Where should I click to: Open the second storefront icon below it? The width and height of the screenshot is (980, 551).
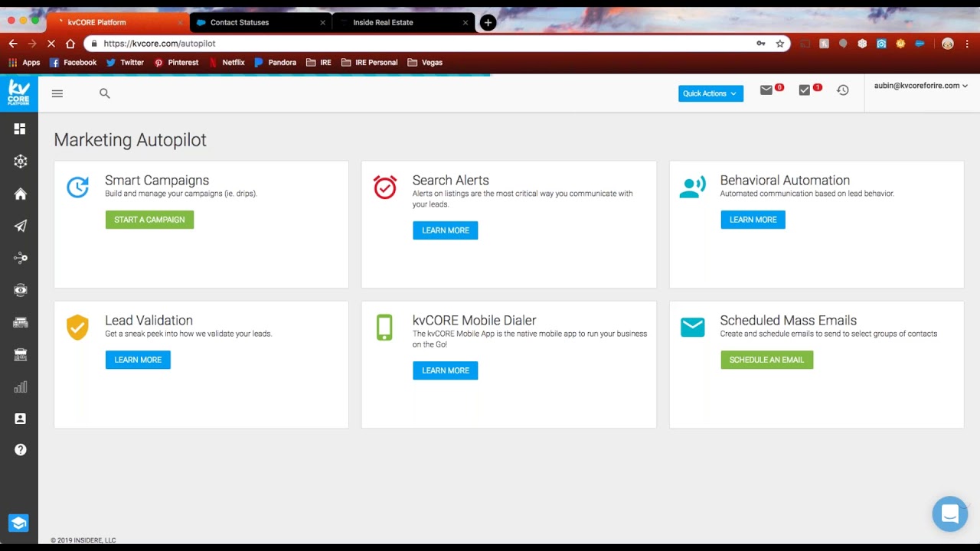[21, 354]
